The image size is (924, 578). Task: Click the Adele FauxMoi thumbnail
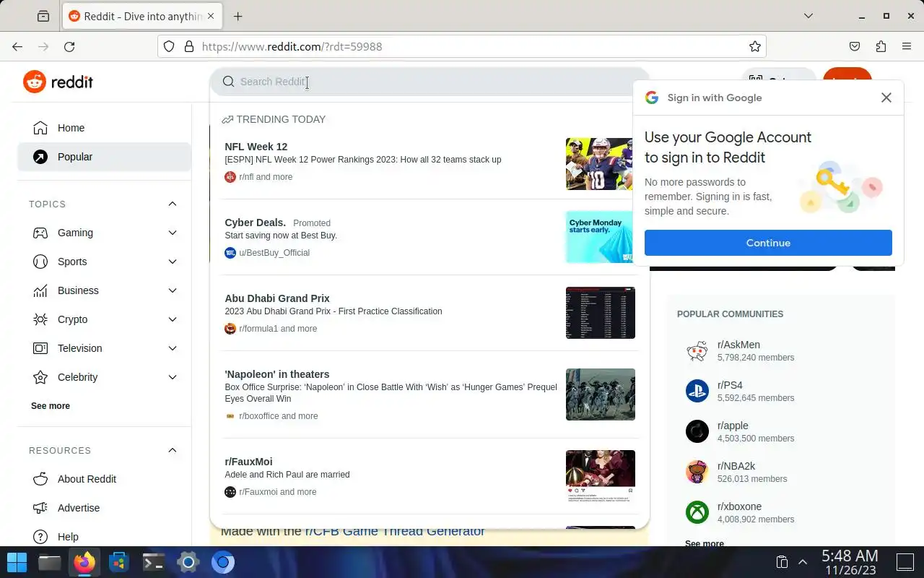601,476
